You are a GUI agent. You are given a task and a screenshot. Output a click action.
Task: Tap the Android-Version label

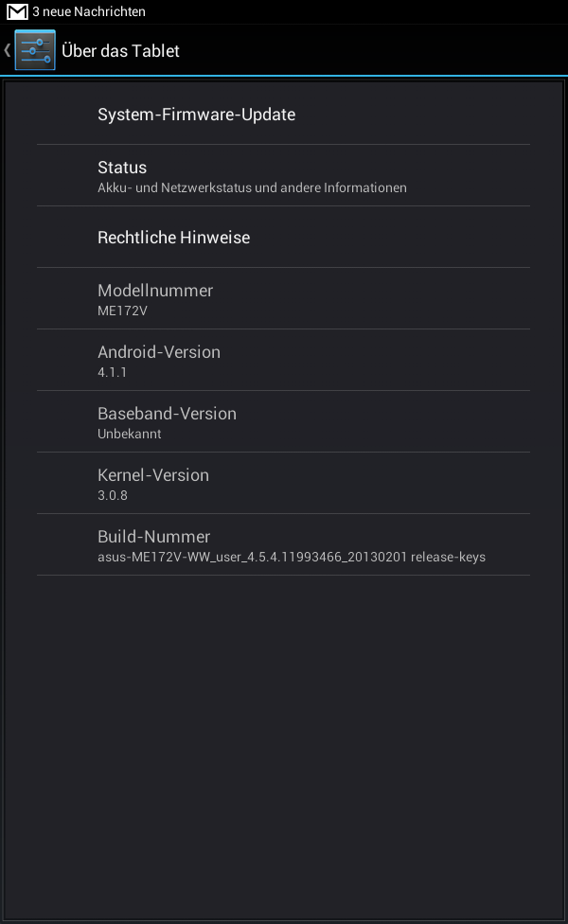point(159,352)
